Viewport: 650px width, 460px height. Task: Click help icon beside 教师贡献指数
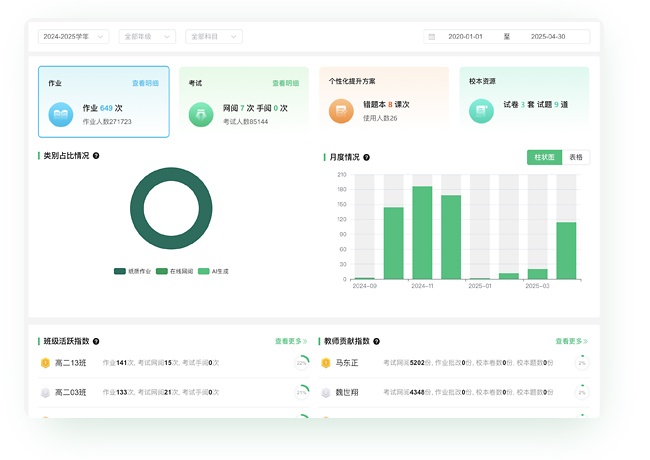coord(376,341)
